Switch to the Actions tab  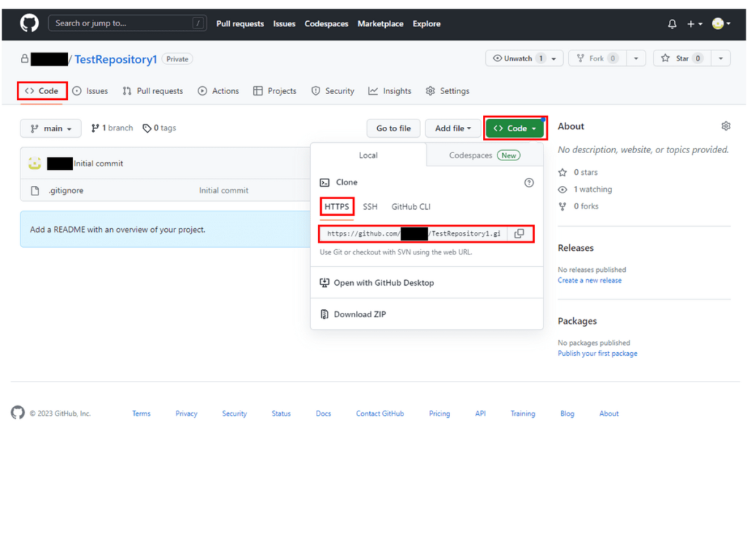pos(219,91)
